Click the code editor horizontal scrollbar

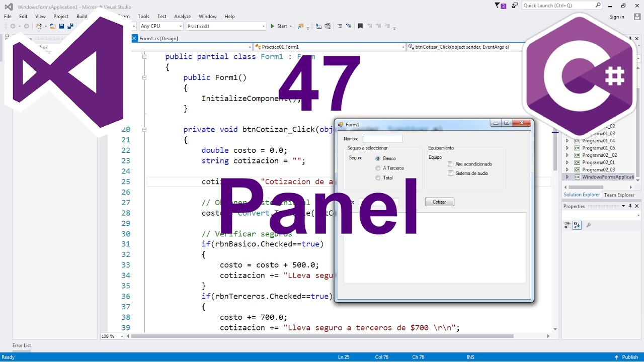[x=322, y=336]
